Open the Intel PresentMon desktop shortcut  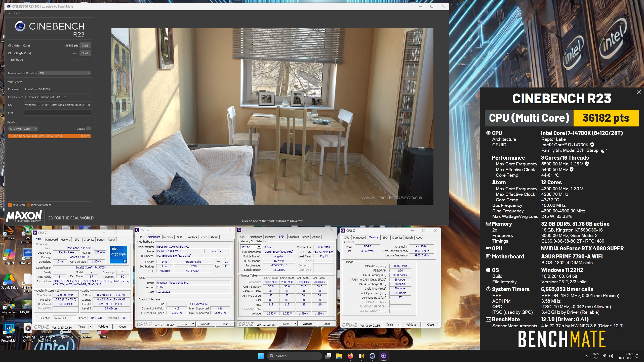(9, 332)
